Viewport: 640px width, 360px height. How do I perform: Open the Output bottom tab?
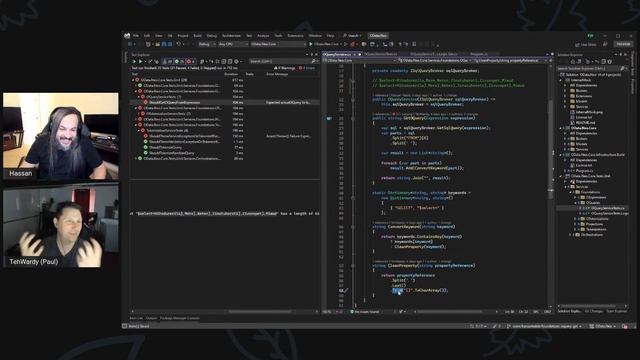151,318
